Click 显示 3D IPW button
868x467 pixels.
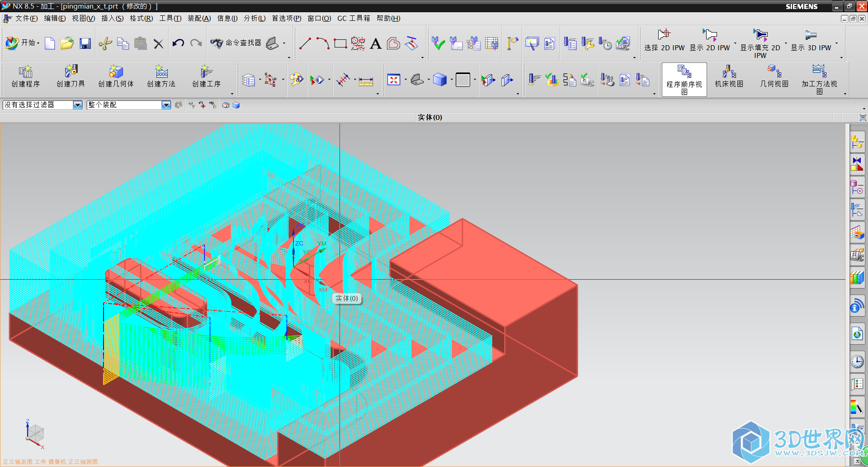(x=811, y=40)
